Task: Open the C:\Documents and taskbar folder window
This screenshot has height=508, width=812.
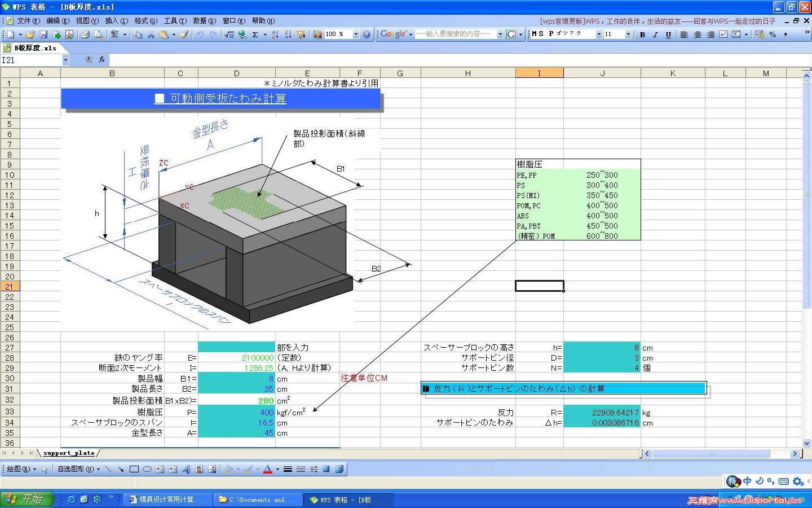Action: [x=257, y=500]
